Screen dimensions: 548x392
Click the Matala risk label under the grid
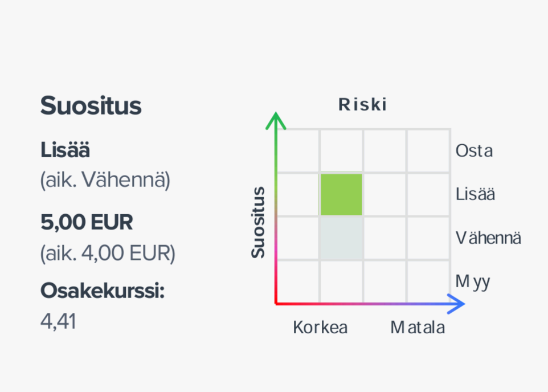[x=418, y=328]
